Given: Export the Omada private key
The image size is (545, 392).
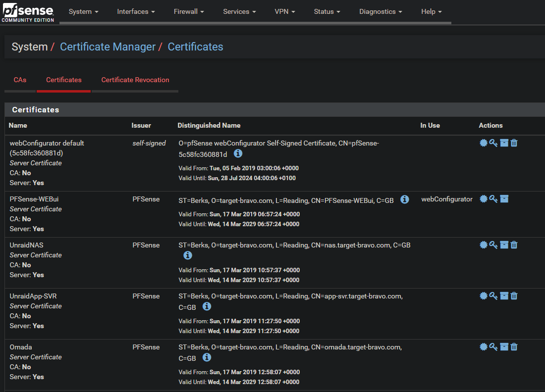Looking at the screenshot, I should (x=493, y=346).
